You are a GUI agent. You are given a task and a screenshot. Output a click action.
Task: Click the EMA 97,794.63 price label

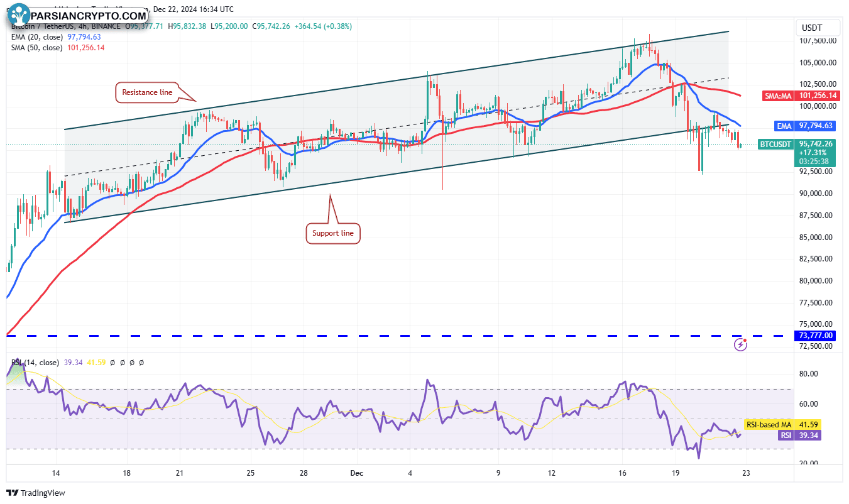tap(805, 126)
